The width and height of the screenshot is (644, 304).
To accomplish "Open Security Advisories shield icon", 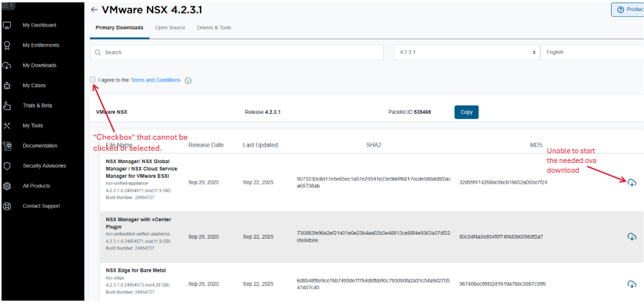I will coord(7,166).
